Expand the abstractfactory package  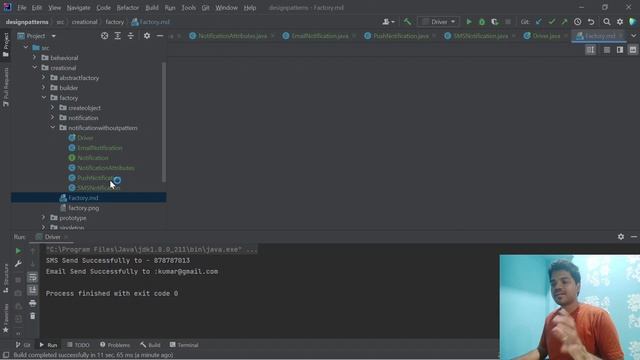pyautogui.click(x=44, y=78)
